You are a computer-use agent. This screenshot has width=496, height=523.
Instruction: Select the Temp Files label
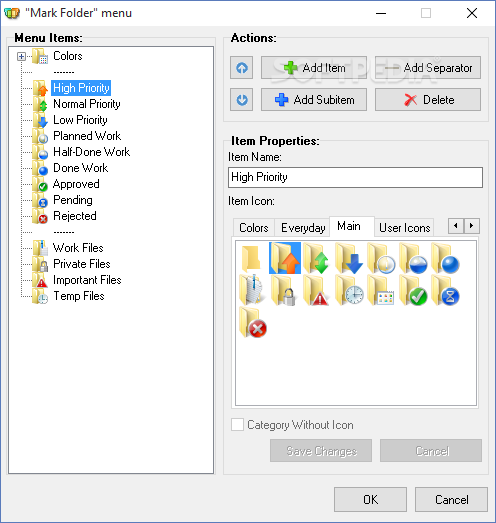(x=79, y=296)
